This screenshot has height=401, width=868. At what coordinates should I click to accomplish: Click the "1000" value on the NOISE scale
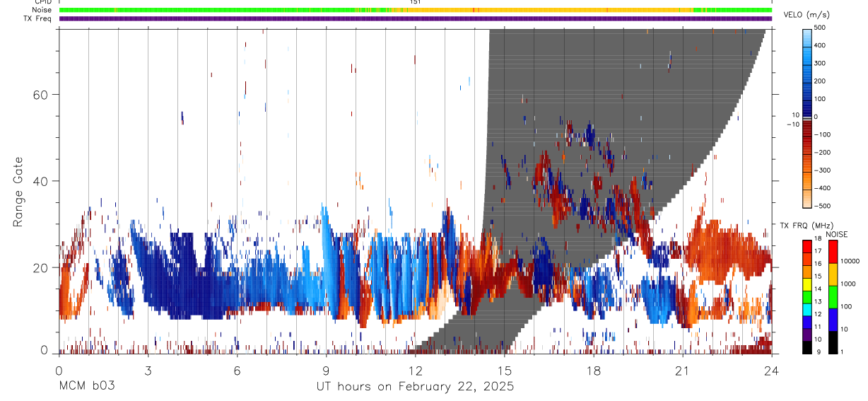tap(849, 284)
